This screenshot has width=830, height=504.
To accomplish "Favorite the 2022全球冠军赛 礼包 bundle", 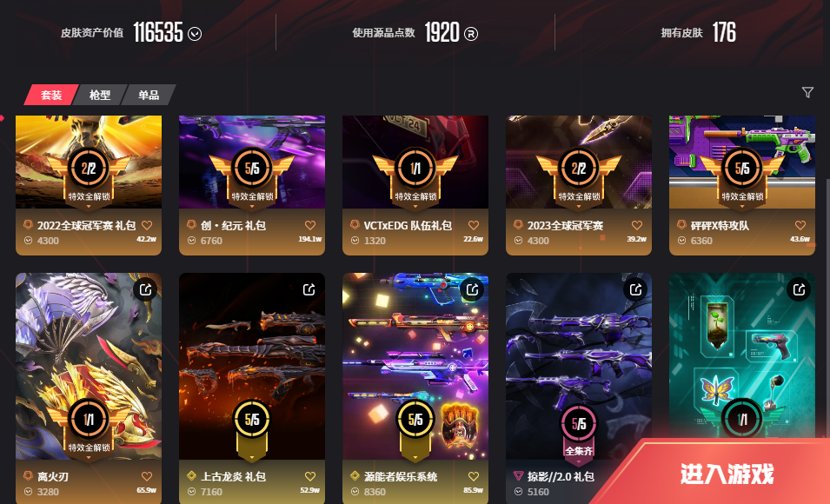I will [147, 225].
